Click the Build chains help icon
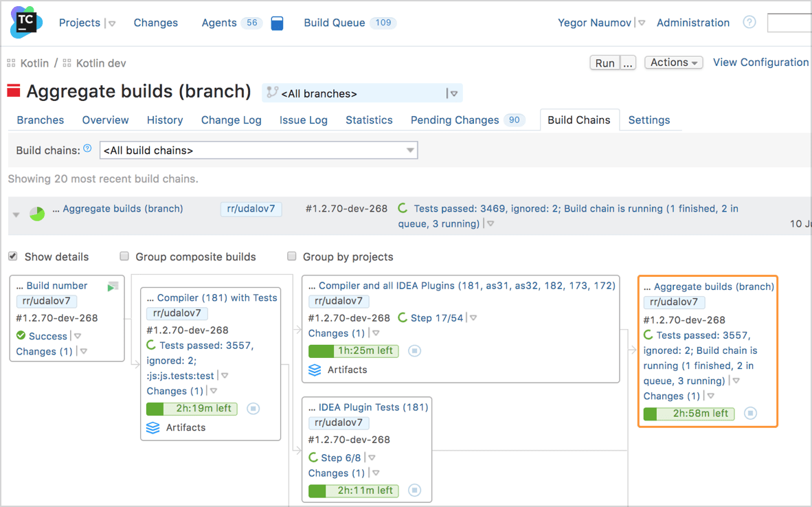This screenshot has height=507, width=812. [87, 148]
